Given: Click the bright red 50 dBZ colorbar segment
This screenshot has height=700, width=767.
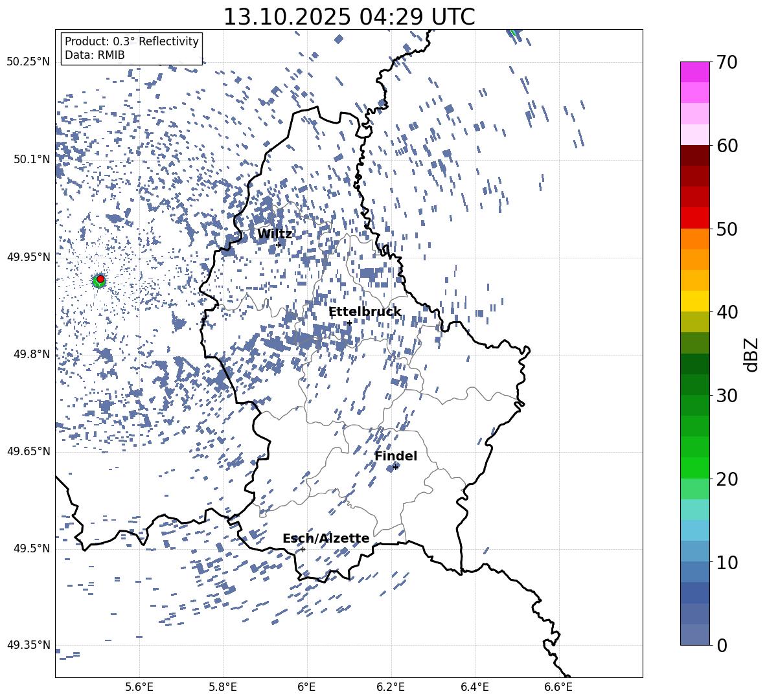Looking at the screenshot, I should pyautogui.click(x=695, y=218).
